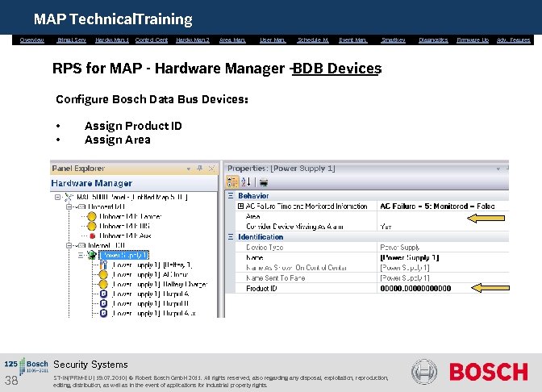542x392 pixels.
Task: Click the Internal BDB bus icon
Action: [x=81, y=245]
